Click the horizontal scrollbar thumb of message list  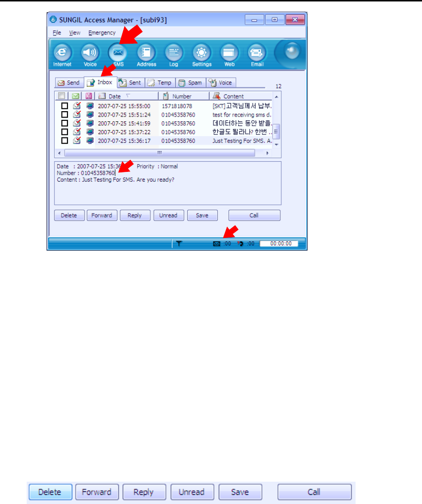click(160, 153)
